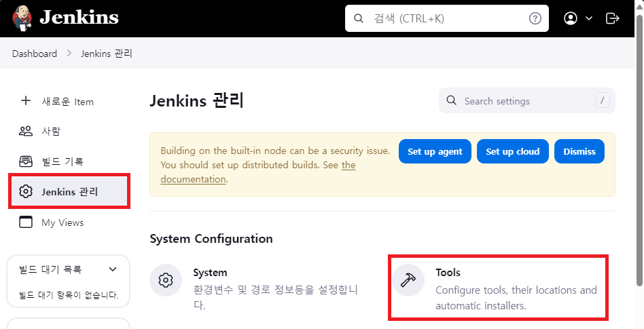Click the user account avatar icon
Viewport: 644px width, 329px height.
coord(571,18)
